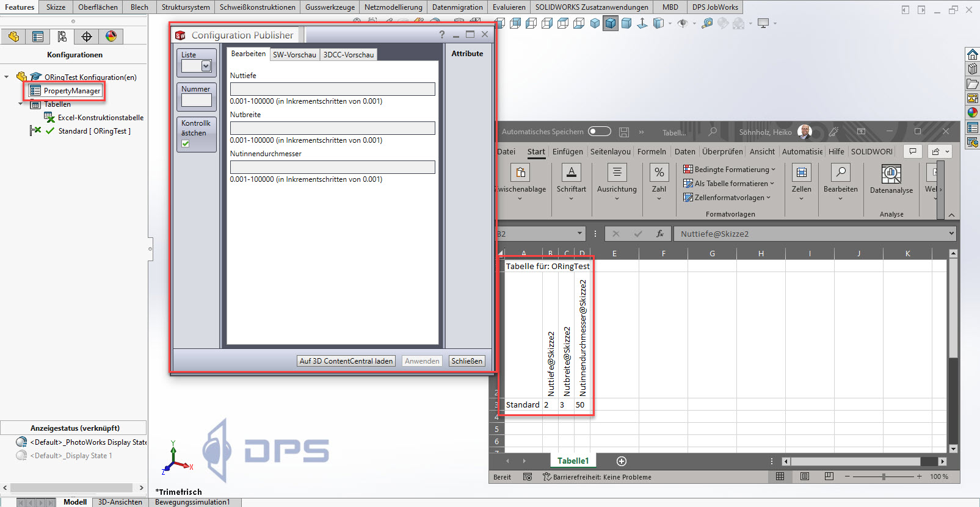This screenshot has width=980, height=507.
Task: Click the Nutinnendurchmesser input field
Action: pyautogui.click(x=332, y=167)
